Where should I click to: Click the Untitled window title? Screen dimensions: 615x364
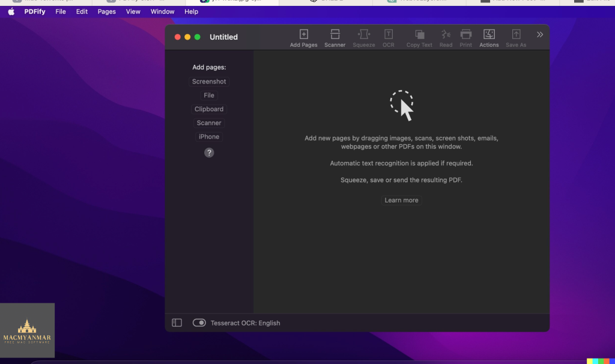[x=223, y=37]
